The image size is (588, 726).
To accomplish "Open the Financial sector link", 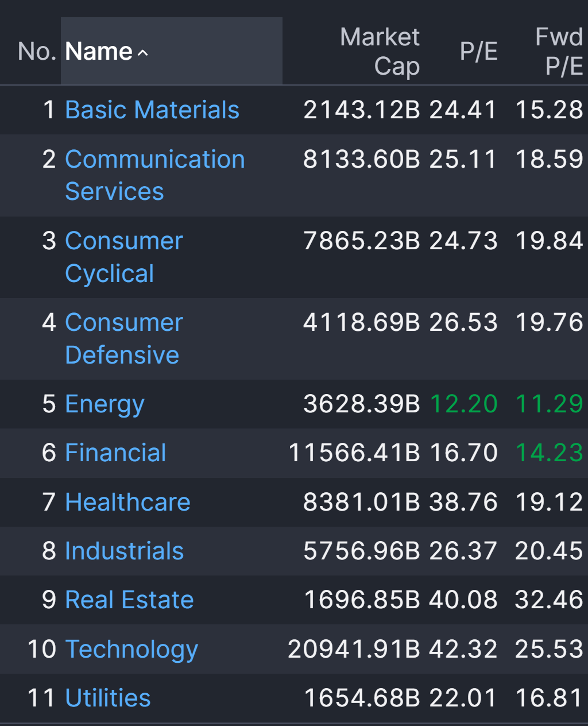I will click(115, 453).
